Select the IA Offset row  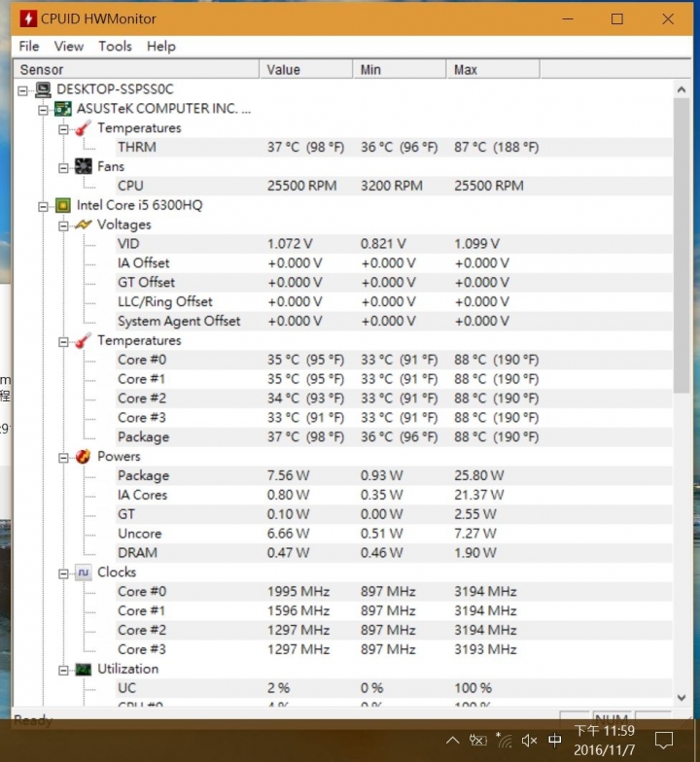click(x=394, y=262)
